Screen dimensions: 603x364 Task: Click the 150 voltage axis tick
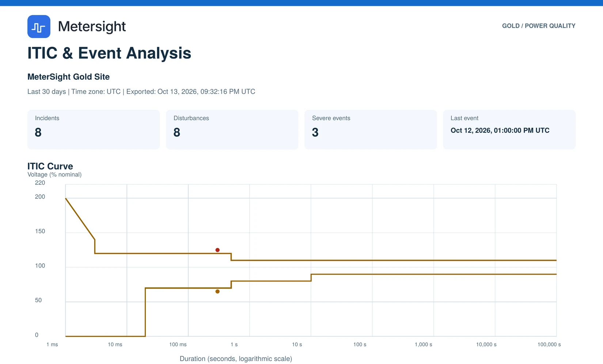(40, 231)
